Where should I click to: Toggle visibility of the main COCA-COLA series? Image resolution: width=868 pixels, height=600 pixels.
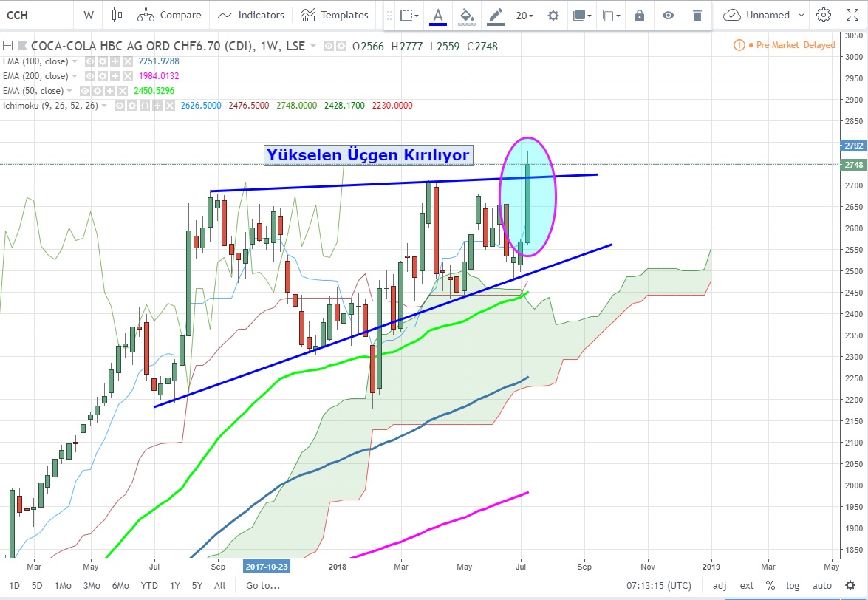click(329, 46)
